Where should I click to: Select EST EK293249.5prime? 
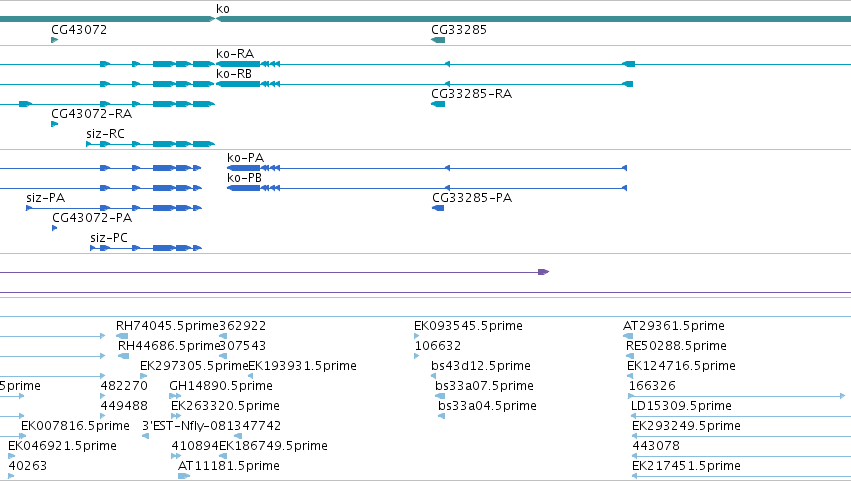click(687, 427)
